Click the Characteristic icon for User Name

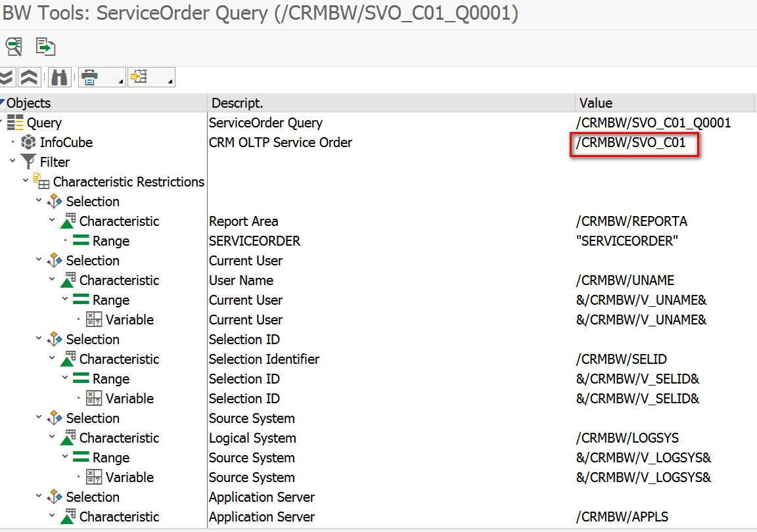(68, 280)
